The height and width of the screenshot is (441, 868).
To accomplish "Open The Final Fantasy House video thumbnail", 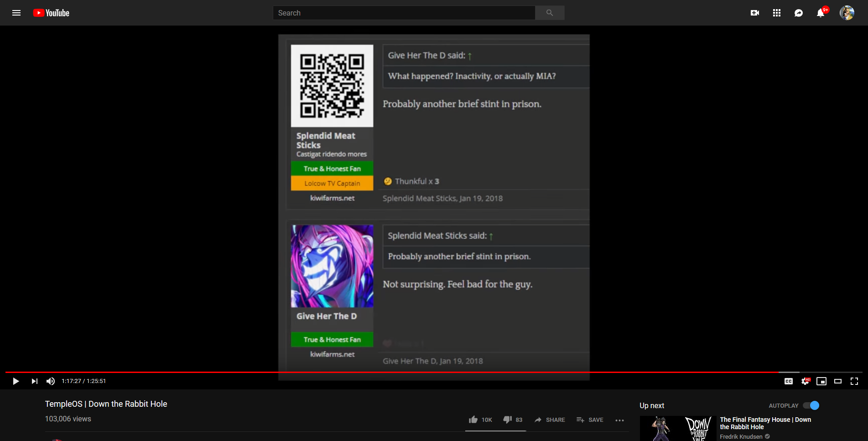I will [x=677, y=428].
